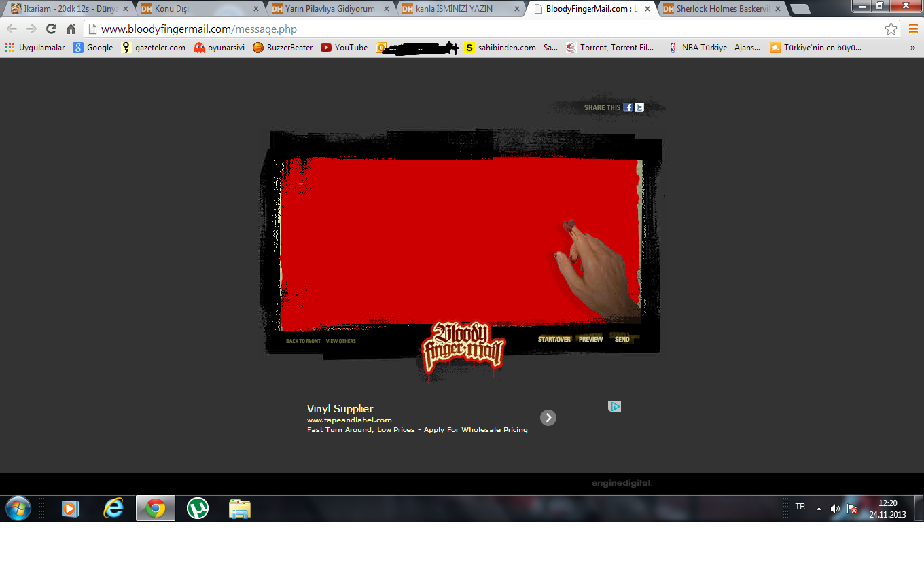Click the Bloody Finger Mail logo
Screen dimensions: 924x578
click(x=463, y=348)
